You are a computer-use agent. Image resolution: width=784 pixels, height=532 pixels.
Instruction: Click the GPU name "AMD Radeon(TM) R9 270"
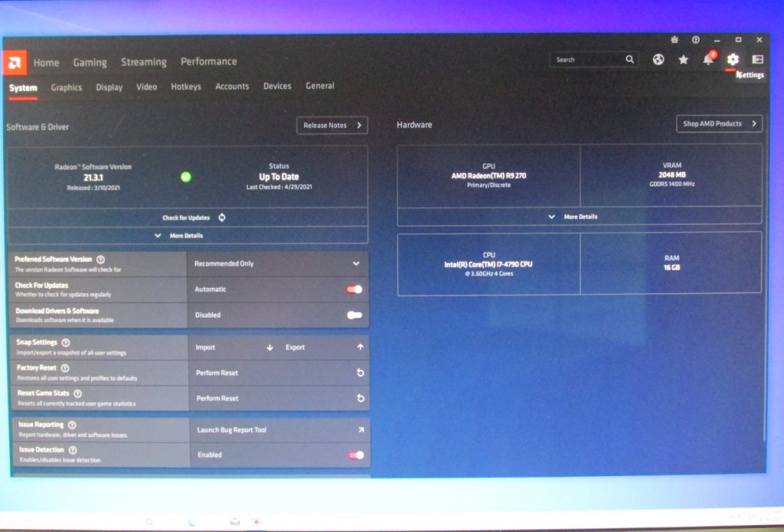488,175
